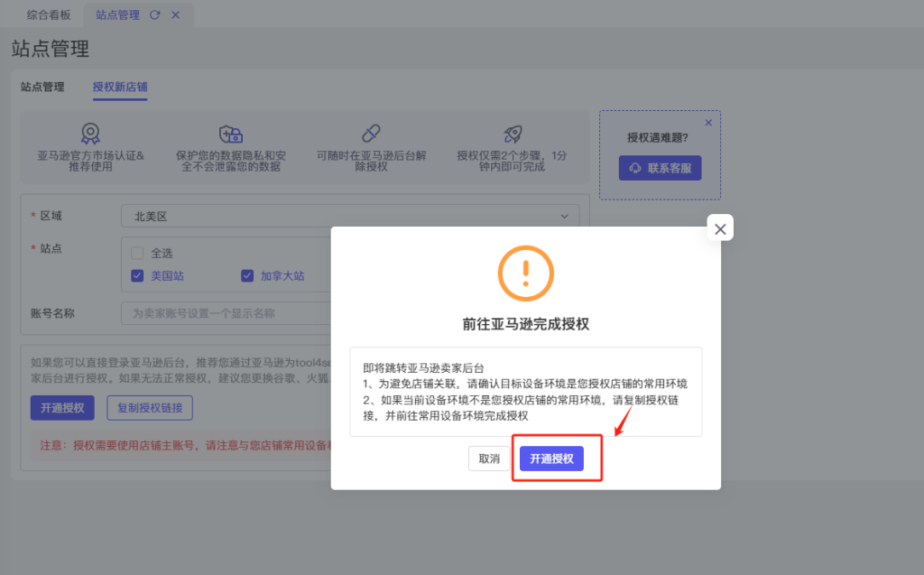Click the text 保护您的数据隐私和安全

(x=231, y=161)
